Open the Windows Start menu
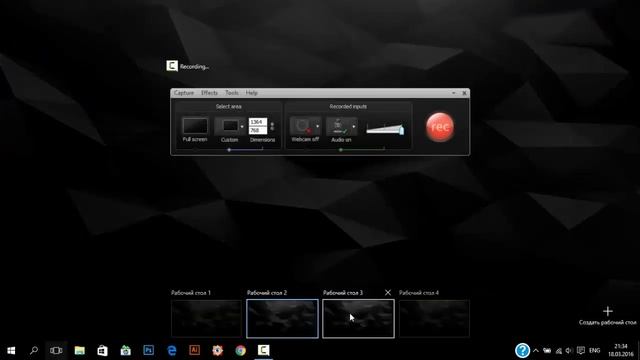The image size is (640, 360). click(11, 350)
